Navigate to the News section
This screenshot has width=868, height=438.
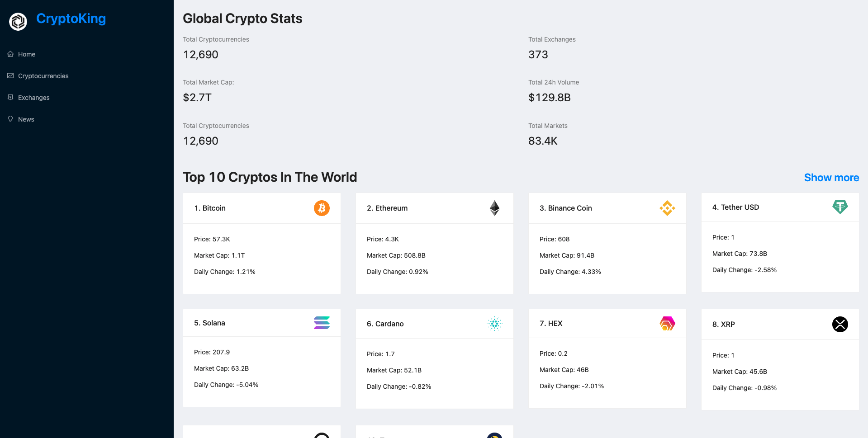tap(26, 119)
